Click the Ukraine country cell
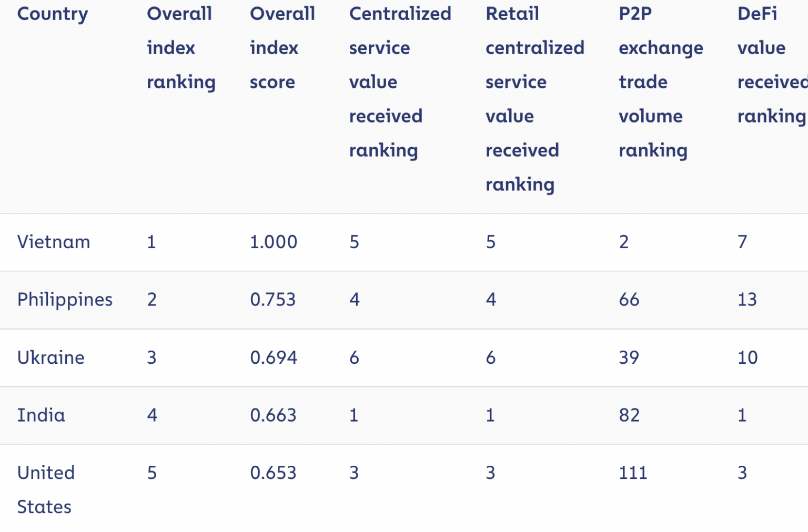The image size is (808, 532). coord(50,357)
